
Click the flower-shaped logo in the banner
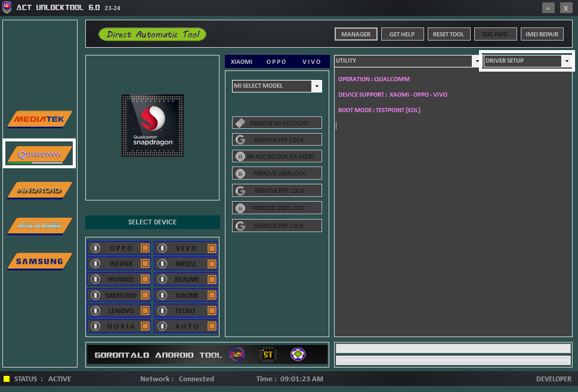[298, 355]
